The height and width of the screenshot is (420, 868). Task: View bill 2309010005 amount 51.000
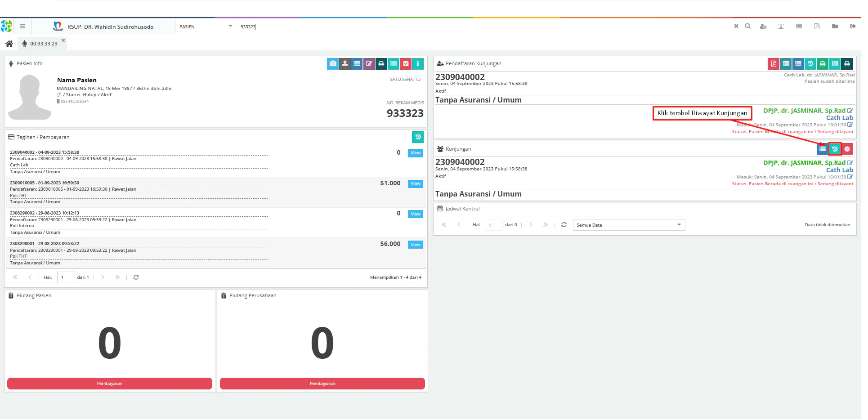[416, 184]
